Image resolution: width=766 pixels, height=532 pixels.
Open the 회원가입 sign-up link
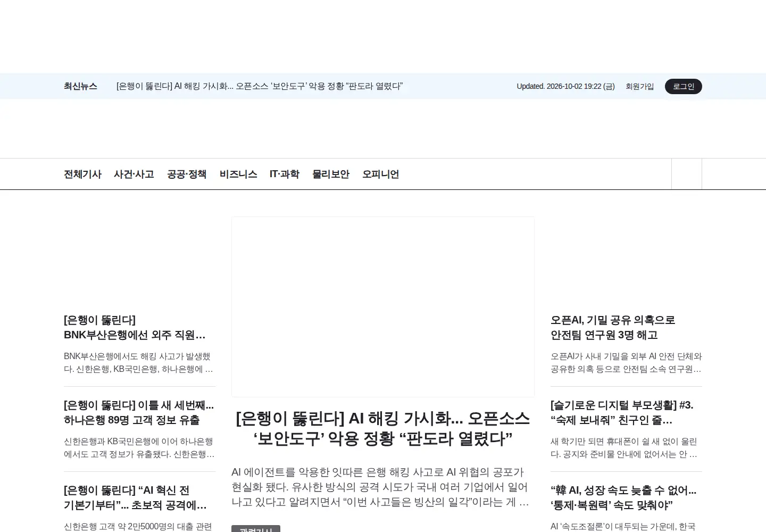click(x=639, y=86)
